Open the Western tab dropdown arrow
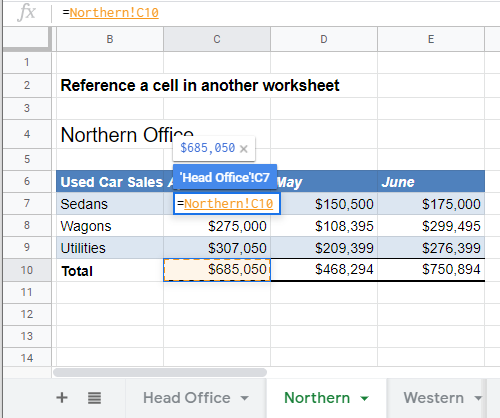500x418 pixels. [478, 398]
